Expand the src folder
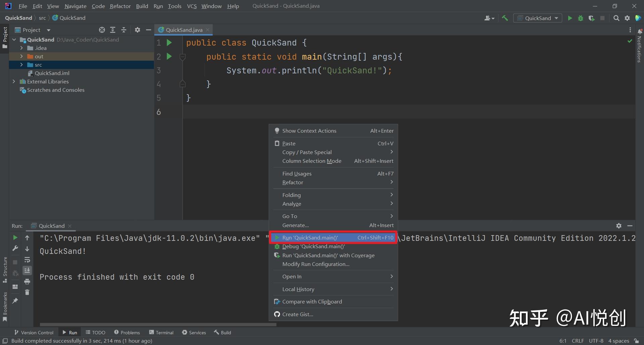Image resolution: width=644 pixels, height=345 pixels. pos(21,65)
